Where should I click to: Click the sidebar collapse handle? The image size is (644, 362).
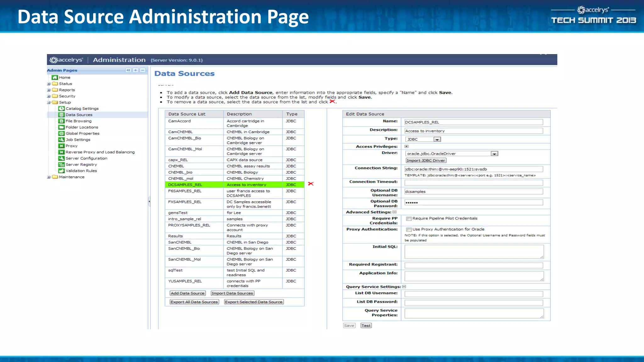pyautogui.click(x=149, y=201)
